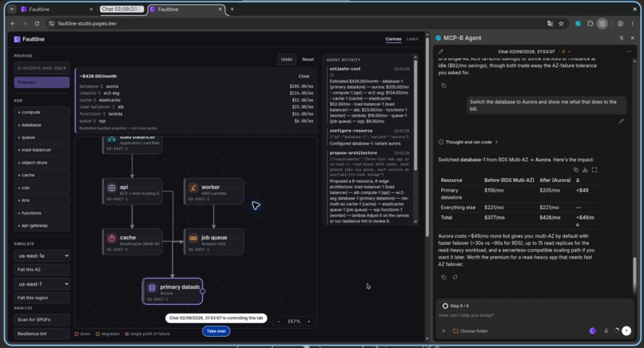This screenshot has width=644, height=348.
Task: Click the browser address bar URL
Action: click(87, 24)
